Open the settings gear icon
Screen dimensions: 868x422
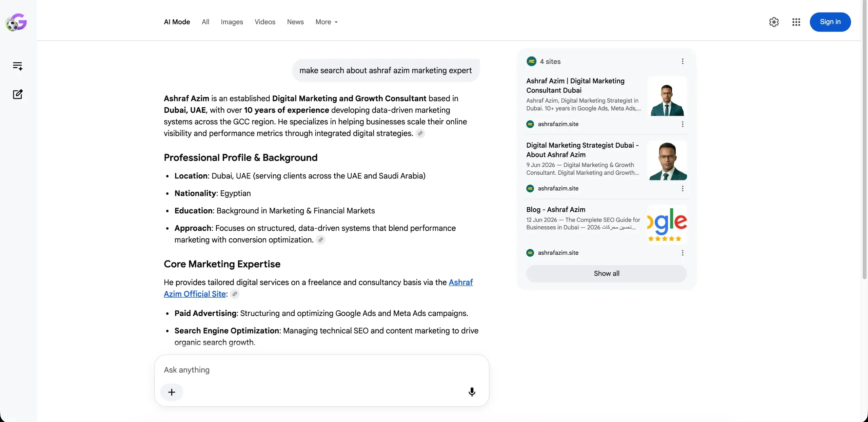click(x=774, y=22)
